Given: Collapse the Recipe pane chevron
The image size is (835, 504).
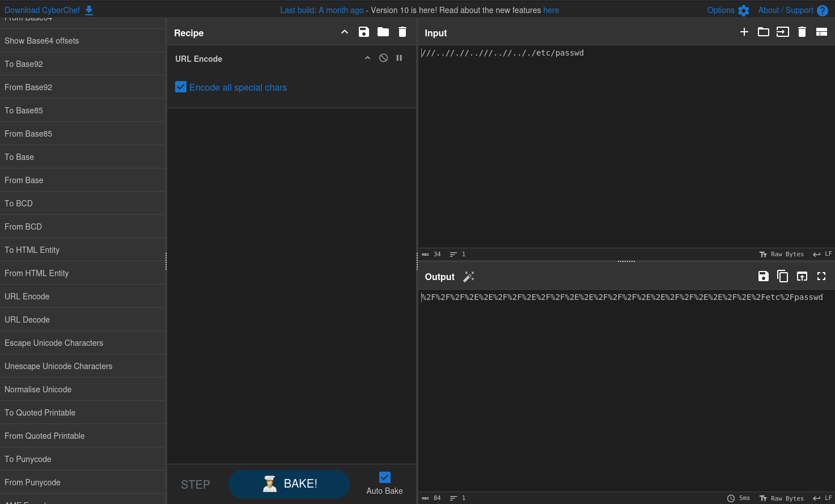Looking at the screenshot, I should (x=345, y=32).
